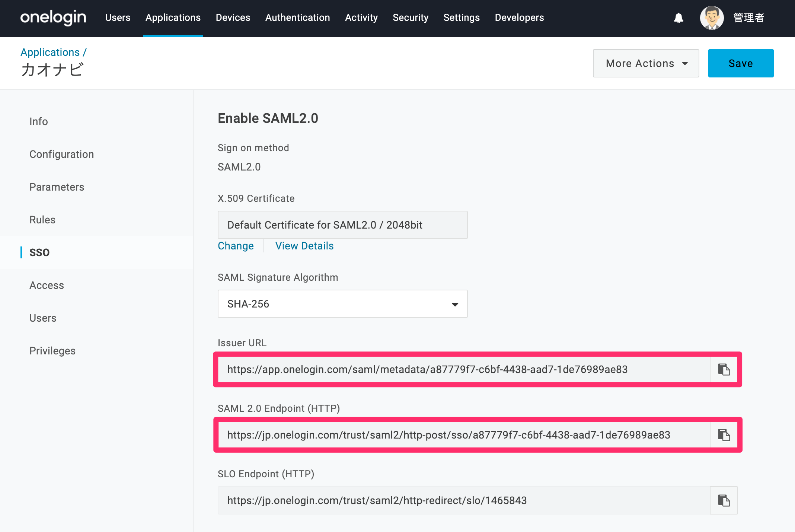Open the Devices menu
Screen dimensions: 795x532
click(233, 17)
